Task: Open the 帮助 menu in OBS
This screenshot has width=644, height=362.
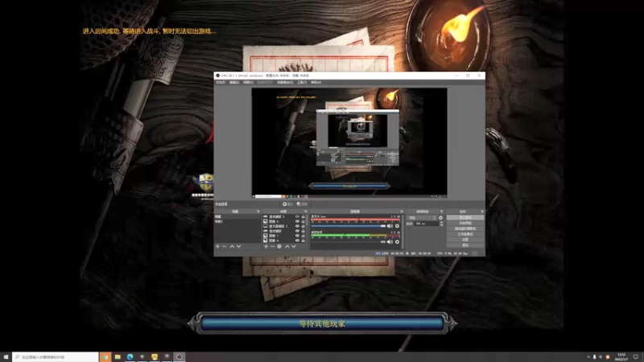Action: click(x=316, y=83)
